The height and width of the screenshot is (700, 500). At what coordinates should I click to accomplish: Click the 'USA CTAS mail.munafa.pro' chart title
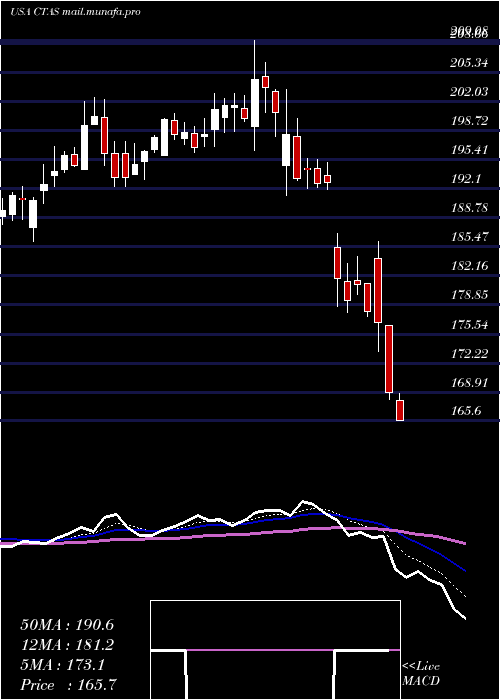click(x=75, y=12)
